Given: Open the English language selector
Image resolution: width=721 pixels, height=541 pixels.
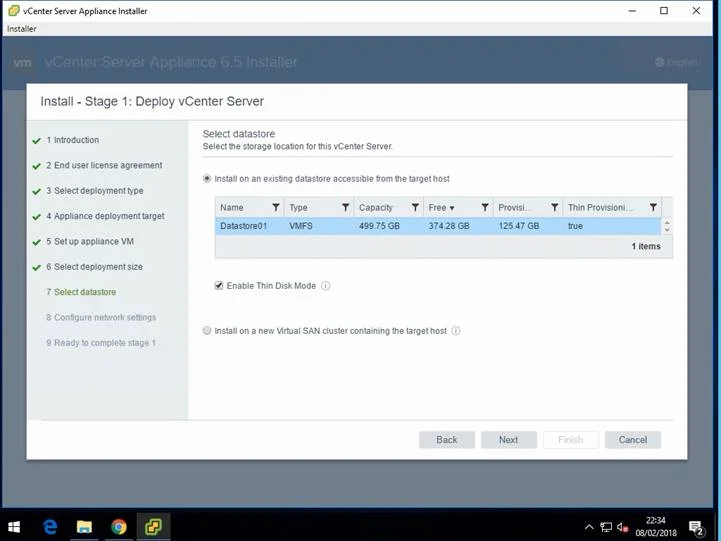Looking at the screenshot, I should click(x=676, y=62).
